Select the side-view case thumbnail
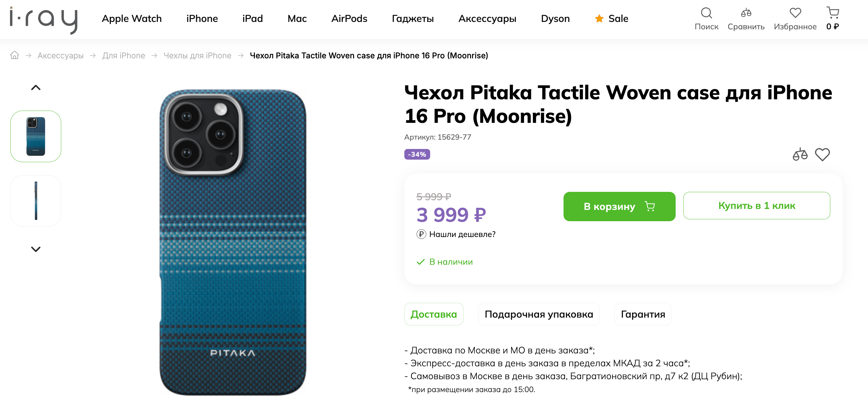 click(36, 200)
